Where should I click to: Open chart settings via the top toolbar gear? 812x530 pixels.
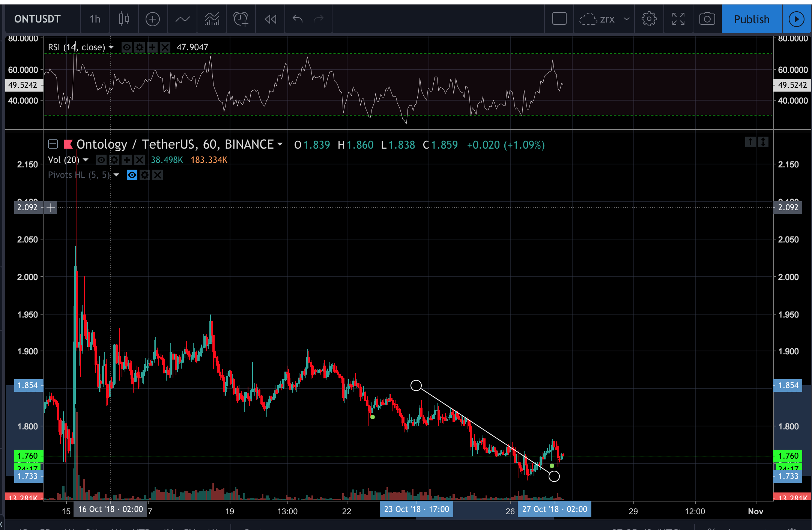(649, 19)
